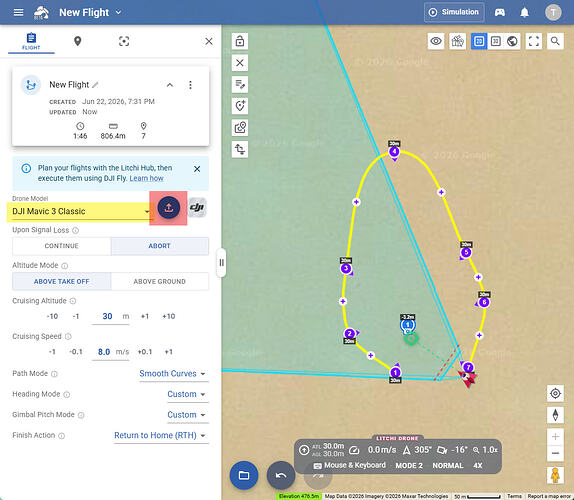This screenshot has height=500, width=574.
Task: Click the Simulation button
Action: coord(454,12)
